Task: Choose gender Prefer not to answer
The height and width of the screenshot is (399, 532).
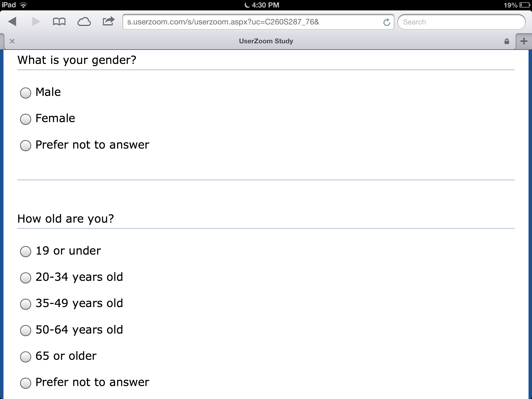Action: (x=25, y=145)
